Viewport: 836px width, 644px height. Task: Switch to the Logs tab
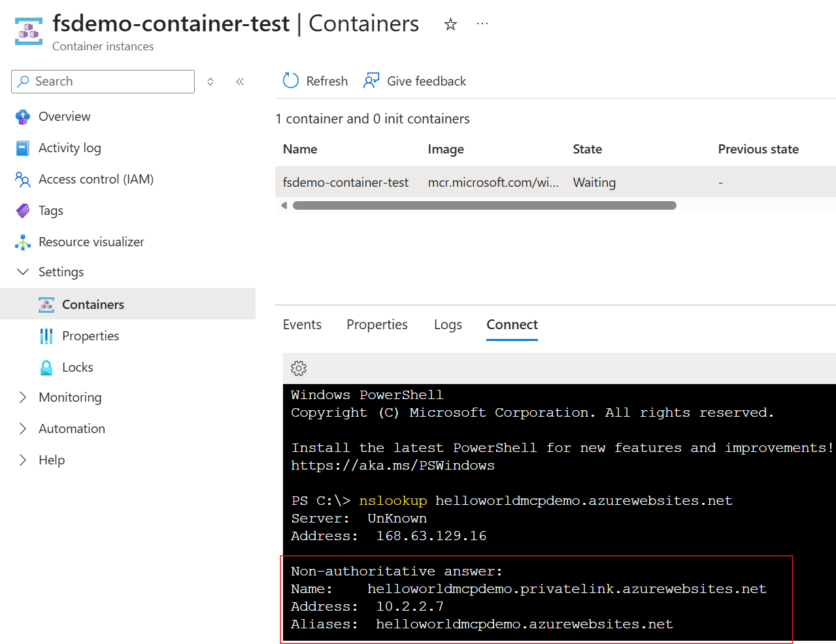pos(448,325)
